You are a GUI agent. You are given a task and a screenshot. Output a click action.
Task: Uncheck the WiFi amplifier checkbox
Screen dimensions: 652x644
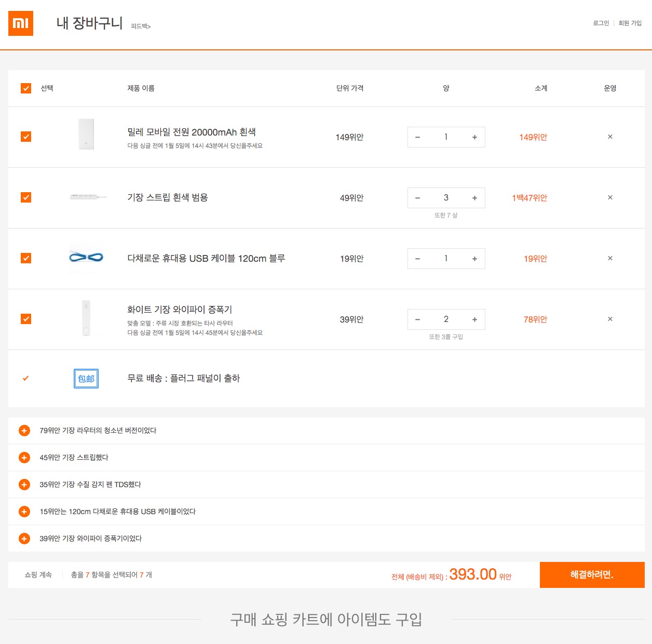[x=26, y=319]
